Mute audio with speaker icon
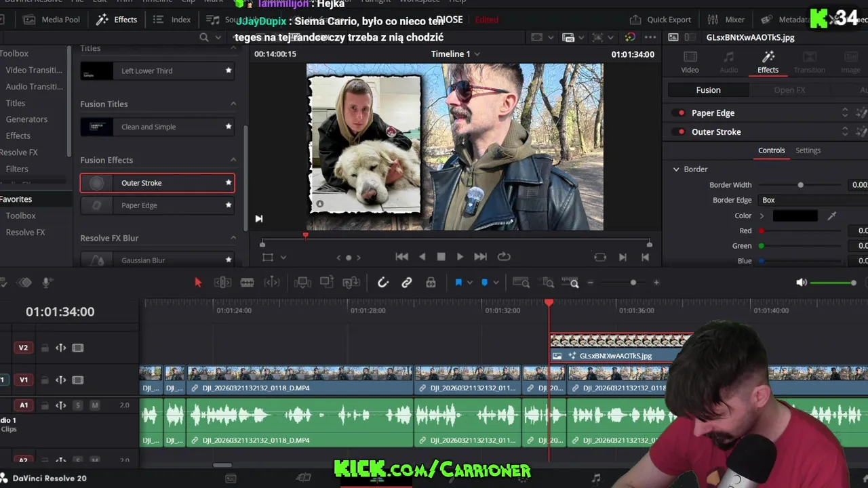Image resolution: width=868 pixels, height=488 pixels. [x=802, y=283]
